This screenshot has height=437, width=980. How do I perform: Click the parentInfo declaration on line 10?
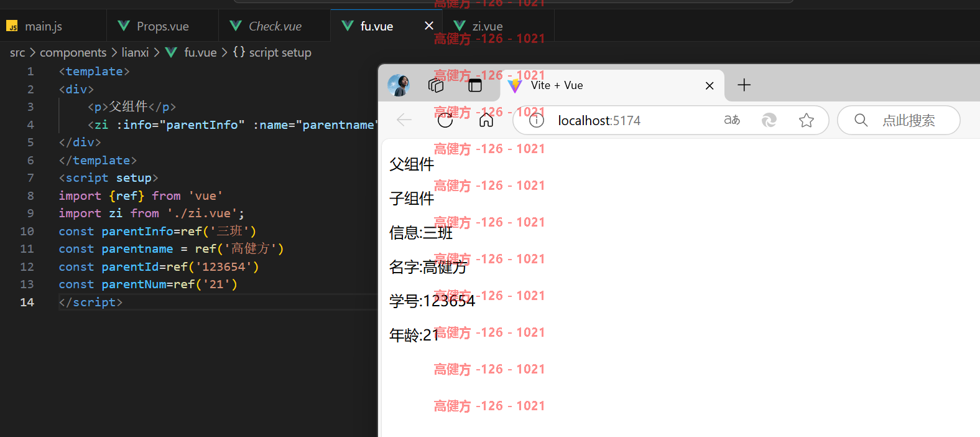click(x=157, y=231)
